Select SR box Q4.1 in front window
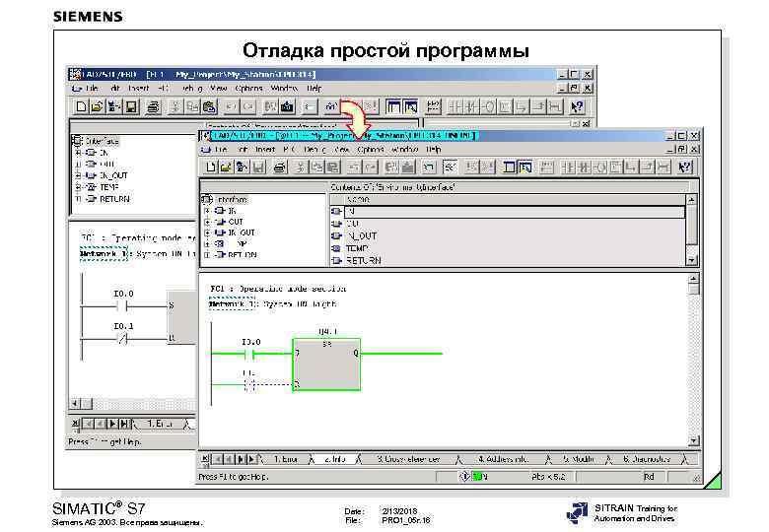 tap(326, 365)
